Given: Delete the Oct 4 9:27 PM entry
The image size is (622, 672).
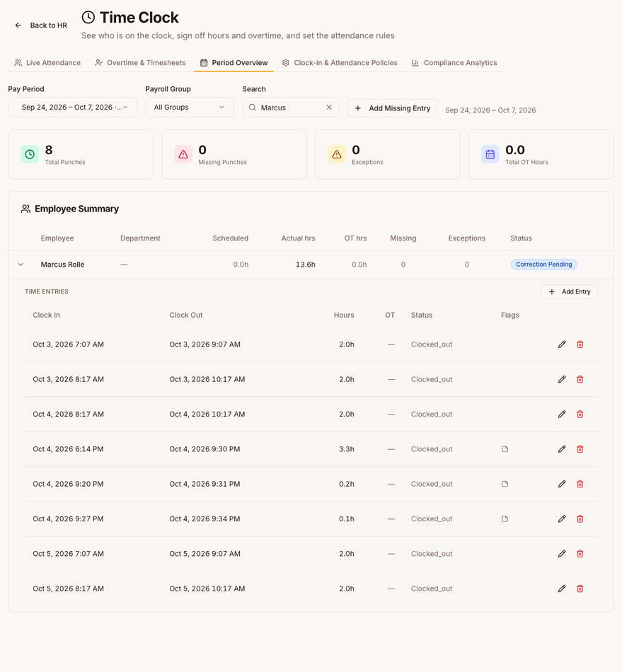Looking at the screenshot, I should [580, 519].
